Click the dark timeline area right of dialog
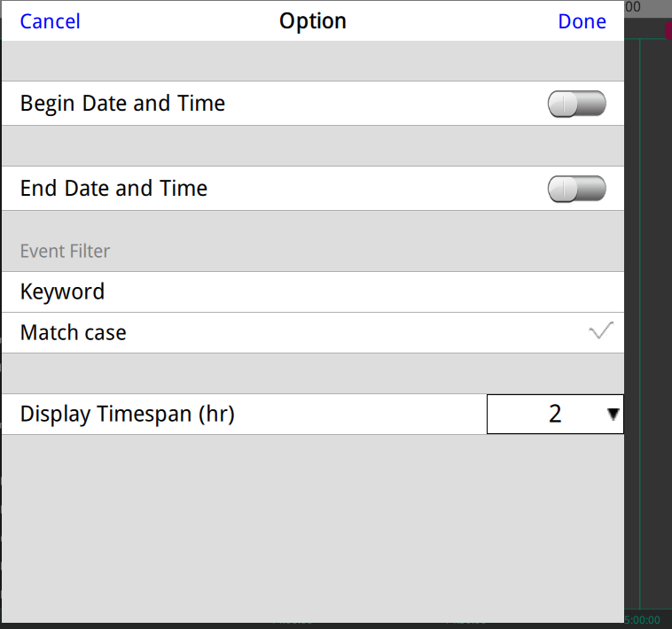Screen dimensions: 672x629 coord(656,266)
